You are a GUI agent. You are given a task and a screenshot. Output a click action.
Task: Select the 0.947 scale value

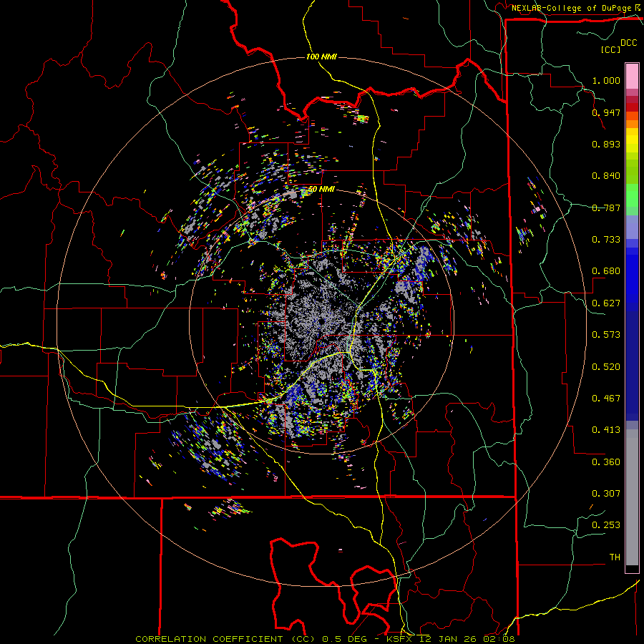coord(606,112)
